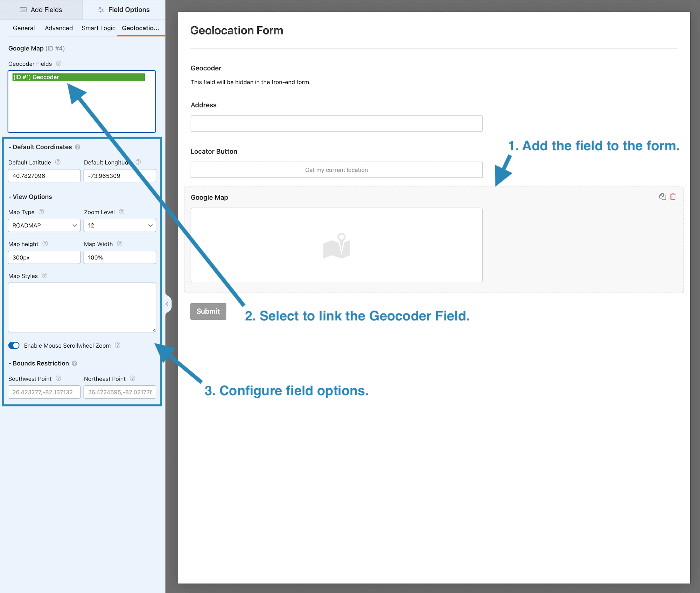Click the Map Width input
Screen dimensions: 700x593
[x=120, y=257]
